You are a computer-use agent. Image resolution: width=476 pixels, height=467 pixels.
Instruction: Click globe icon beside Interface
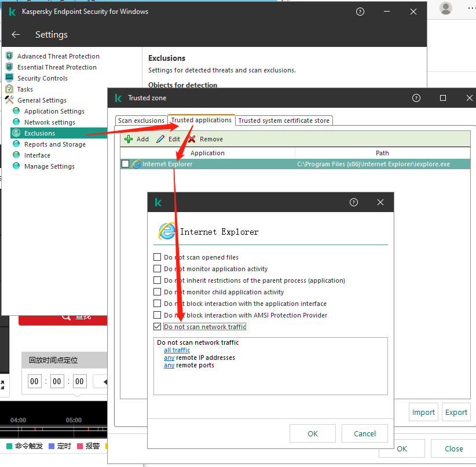click(x=16, y=155)
